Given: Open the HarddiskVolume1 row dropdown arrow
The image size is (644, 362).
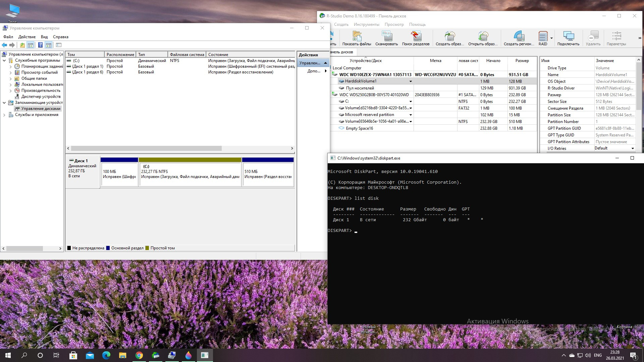Looking at the screenshot, I should coord(410,81).
